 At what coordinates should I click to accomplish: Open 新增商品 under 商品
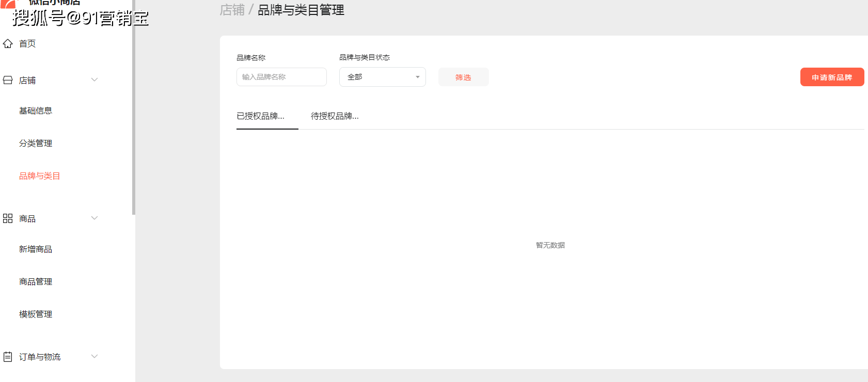[36, 249]
